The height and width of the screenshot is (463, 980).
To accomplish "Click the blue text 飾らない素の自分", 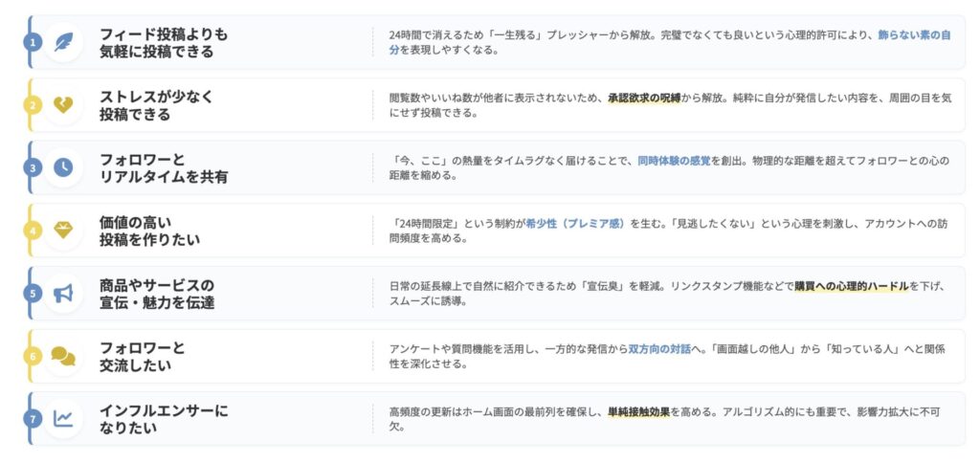I will pos(914,34).
